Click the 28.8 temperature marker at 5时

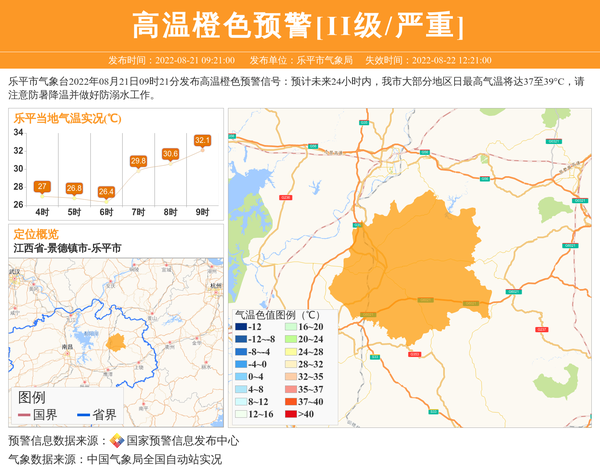coord(74,188)
